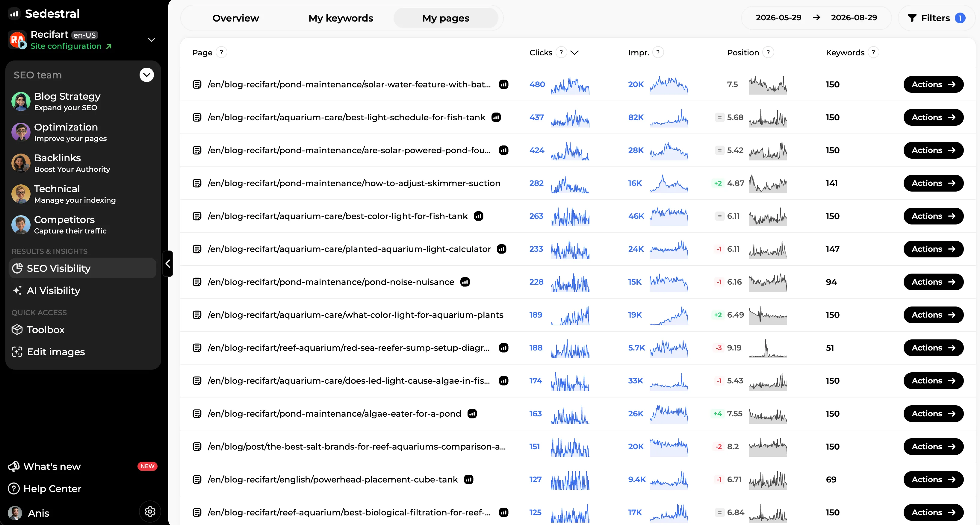Click the stats badge on best-light-schedule row

click(496, 117)
